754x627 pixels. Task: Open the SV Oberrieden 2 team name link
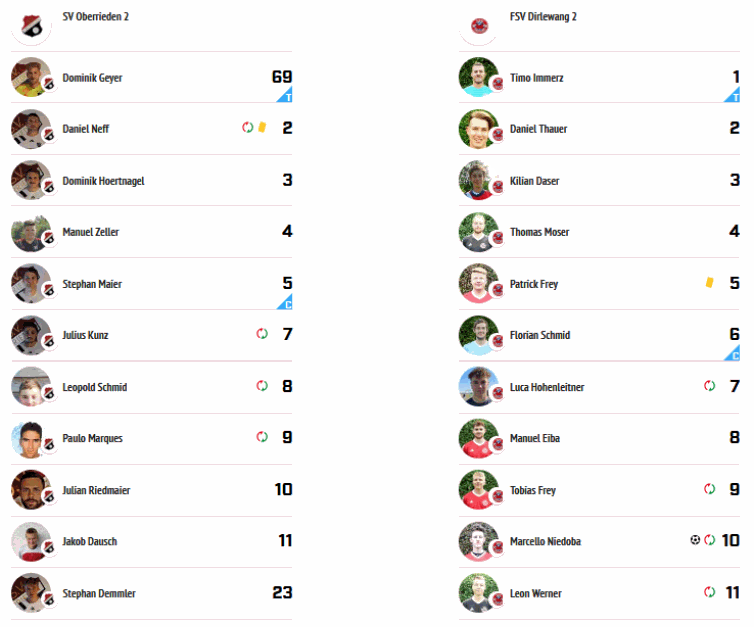pos(96,16)
